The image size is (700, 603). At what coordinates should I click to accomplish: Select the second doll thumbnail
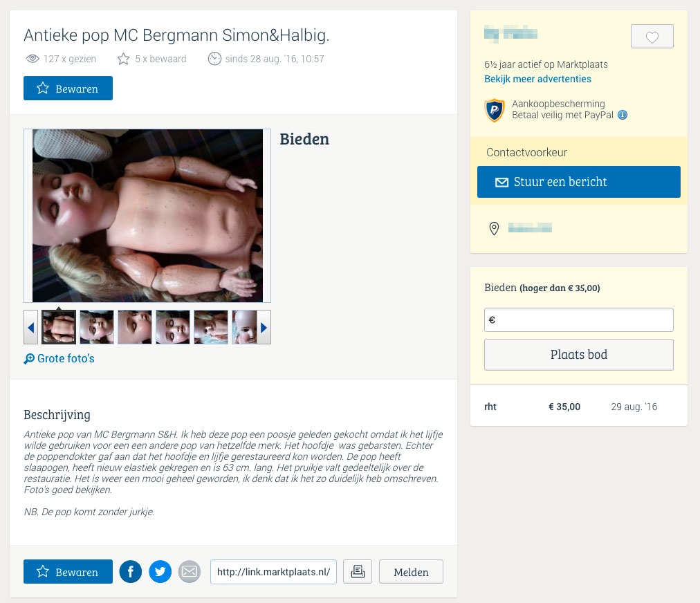[x=97, y=327]
